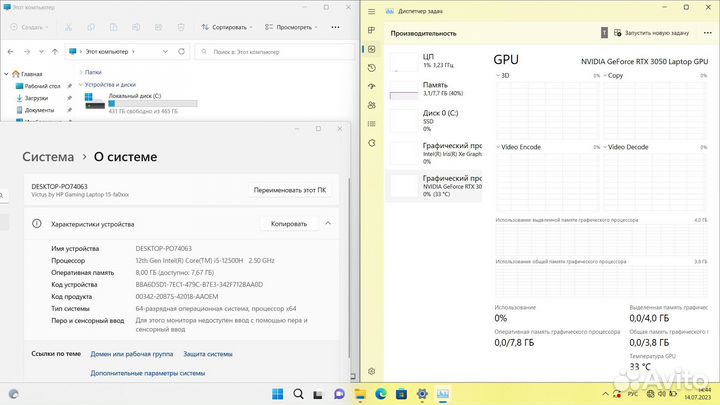Viewport: 720px width, 405px height.
Task: Click the Копировать button for device specs
Action: 289,224
